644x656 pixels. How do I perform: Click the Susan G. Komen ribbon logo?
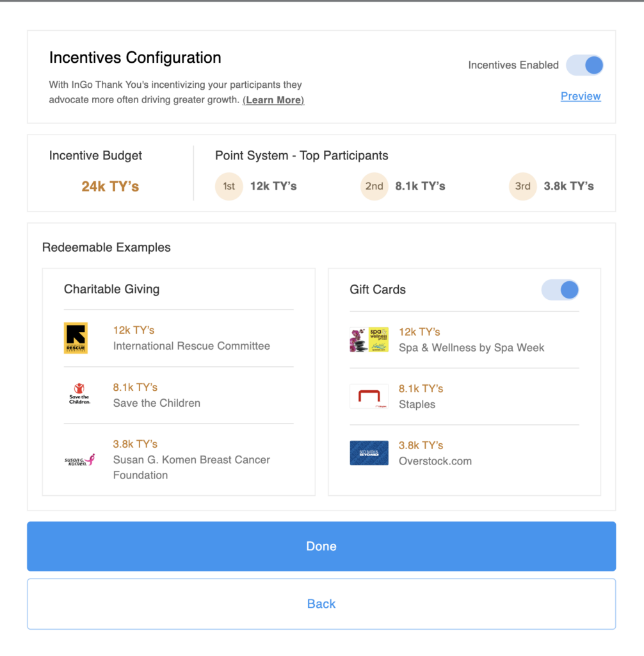tap(79, 460)
